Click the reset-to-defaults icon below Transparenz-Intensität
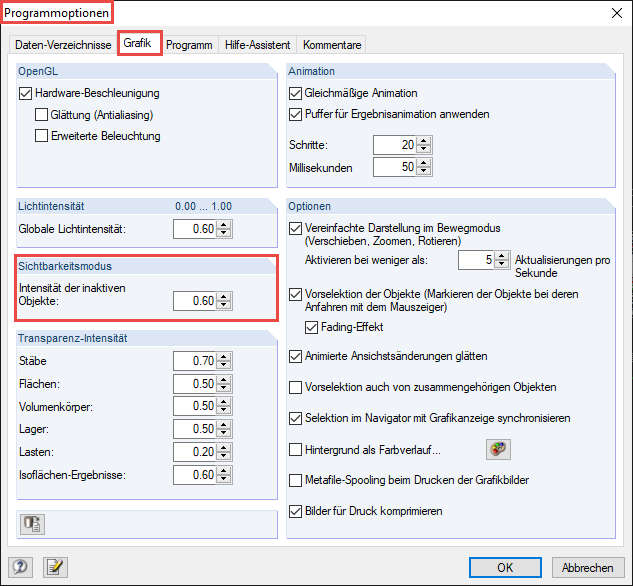Screen dimensions: 633x586 tap(32, 524)
